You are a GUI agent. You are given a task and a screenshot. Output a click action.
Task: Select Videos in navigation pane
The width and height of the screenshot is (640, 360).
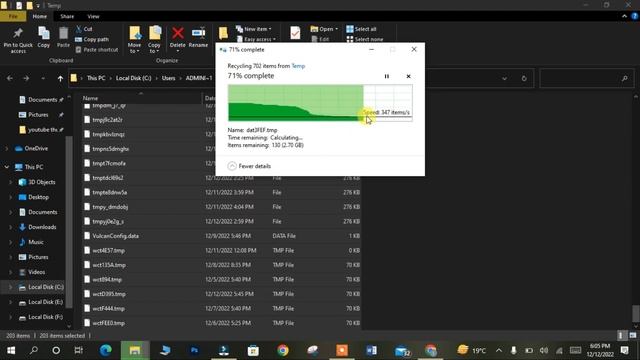click(36, 272)
